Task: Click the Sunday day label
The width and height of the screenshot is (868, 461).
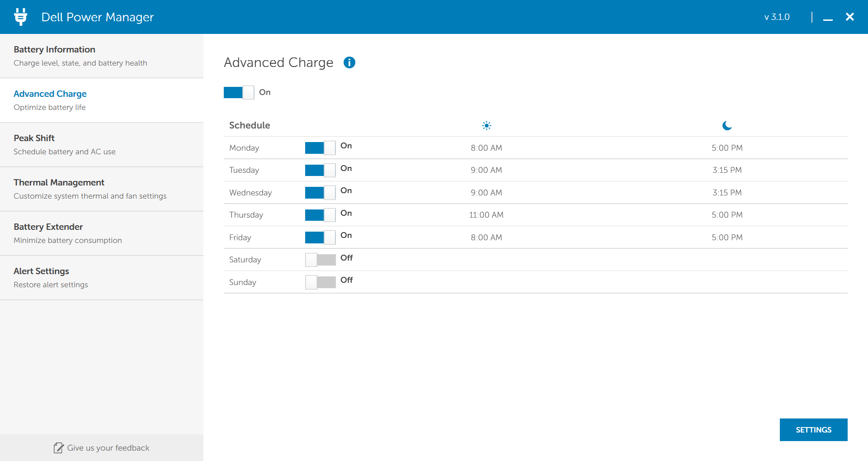Action: coord(243,282)
